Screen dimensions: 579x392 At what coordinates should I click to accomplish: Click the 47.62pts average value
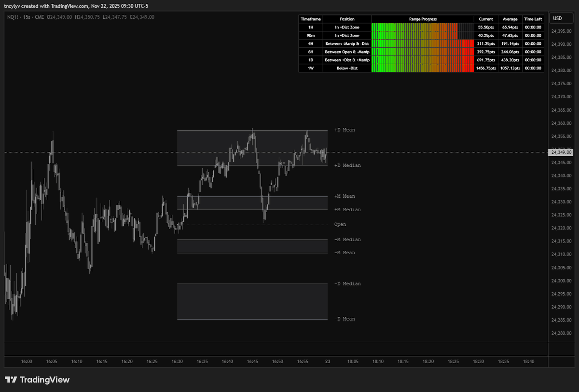coord(510,36)
